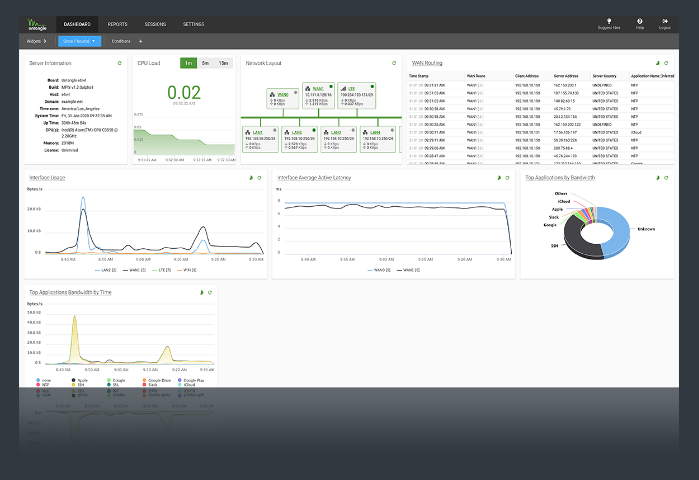Screen dimensions: 699x480
Task: Select the 15m CPU Load interval
Action: pyautogui.click(x=223, y=63)
